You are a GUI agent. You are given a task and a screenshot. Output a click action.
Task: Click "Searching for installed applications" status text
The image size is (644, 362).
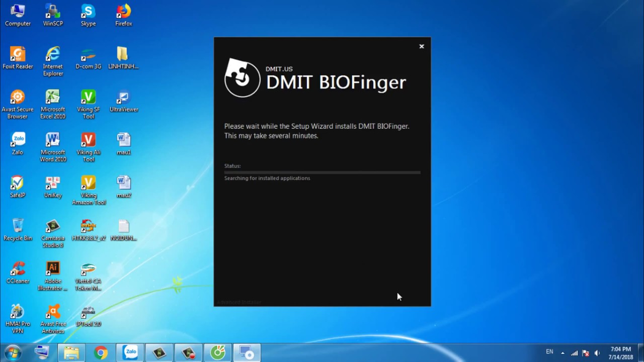pos(267,178)
